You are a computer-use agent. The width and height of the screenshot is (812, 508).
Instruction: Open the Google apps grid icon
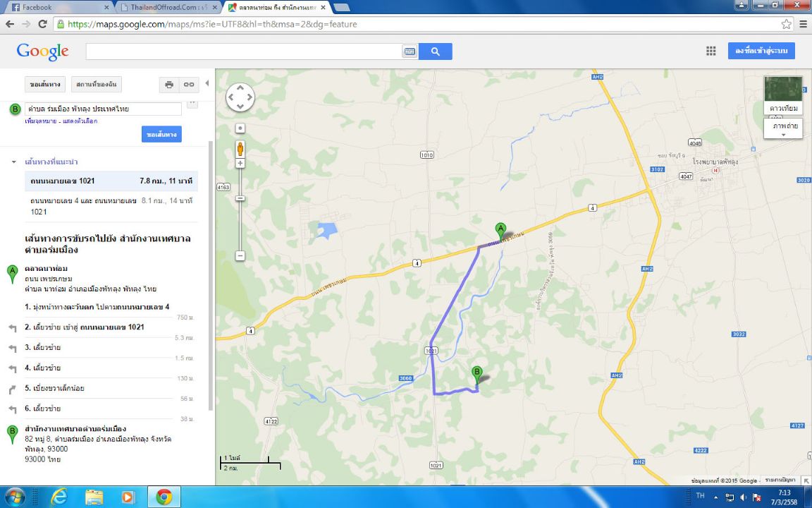point(711,51)
